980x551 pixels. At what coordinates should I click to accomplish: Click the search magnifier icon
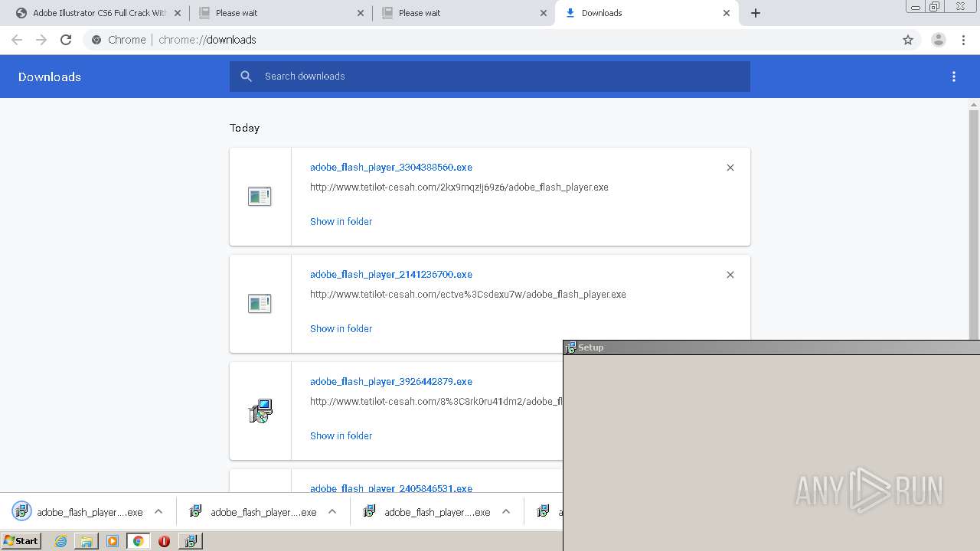pos(246,77)
